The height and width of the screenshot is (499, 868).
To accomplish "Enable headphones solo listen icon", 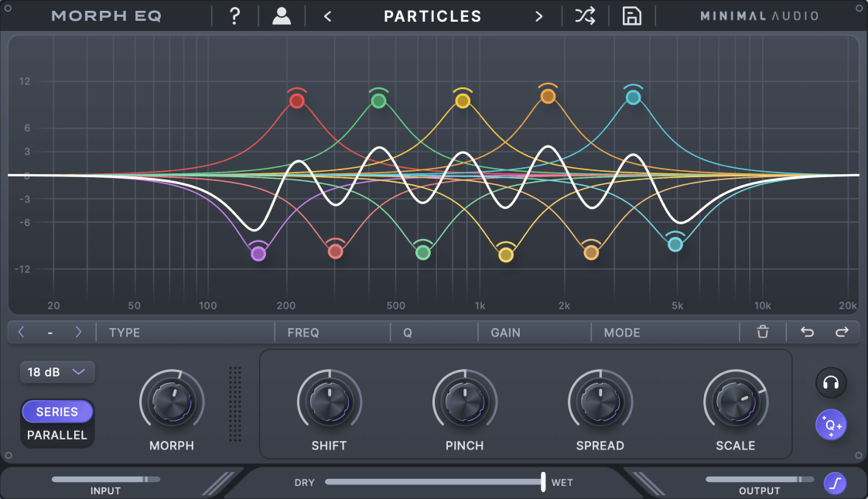I will click(x=831, y=383).
